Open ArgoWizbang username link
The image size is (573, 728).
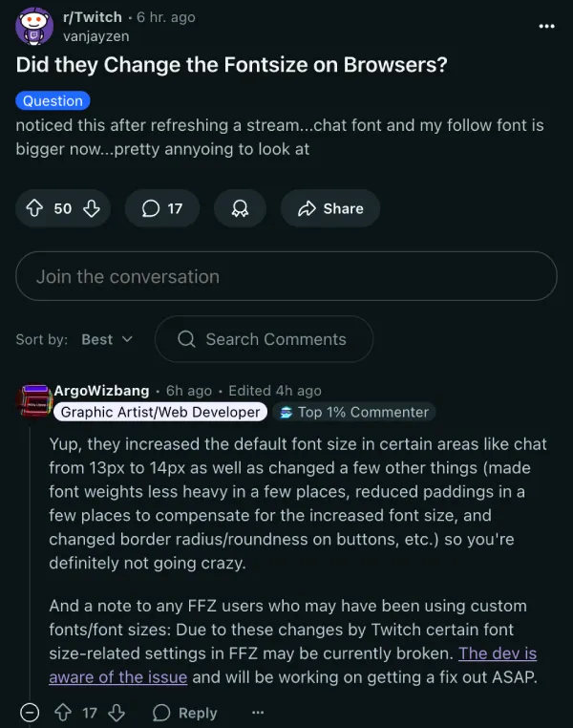point(101,391)
